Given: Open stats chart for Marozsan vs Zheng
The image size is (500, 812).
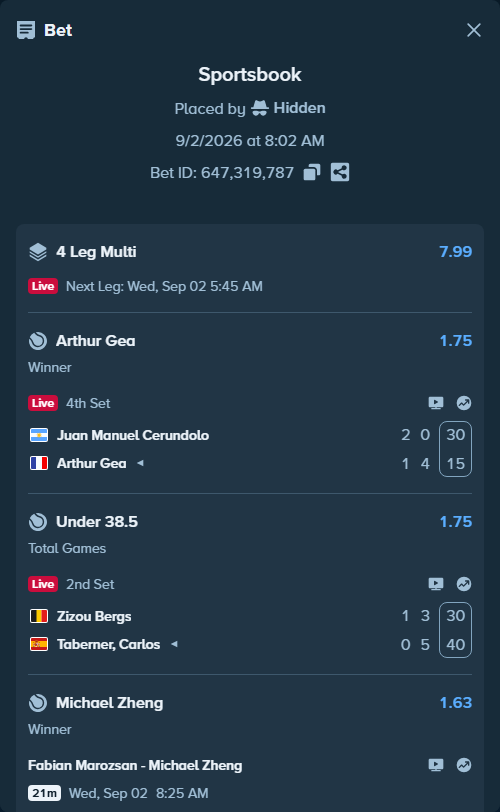Looking at the screenshot, I should 464,765.
